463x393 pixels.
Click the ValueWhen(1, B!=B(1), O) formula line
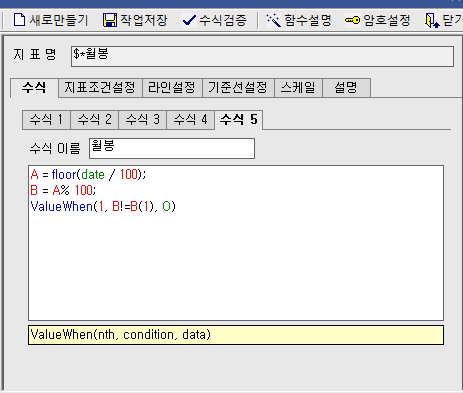(x=103, y=206)
